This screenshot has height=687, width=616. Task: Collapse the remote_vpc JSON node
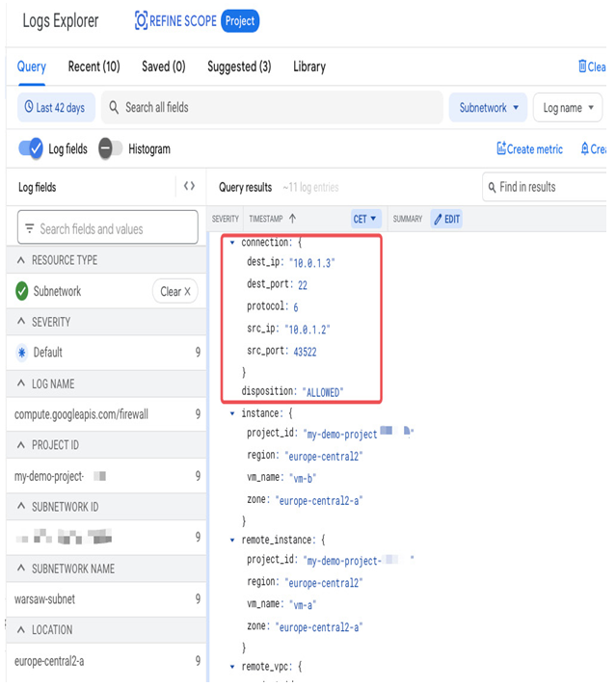tap(232, 667)
